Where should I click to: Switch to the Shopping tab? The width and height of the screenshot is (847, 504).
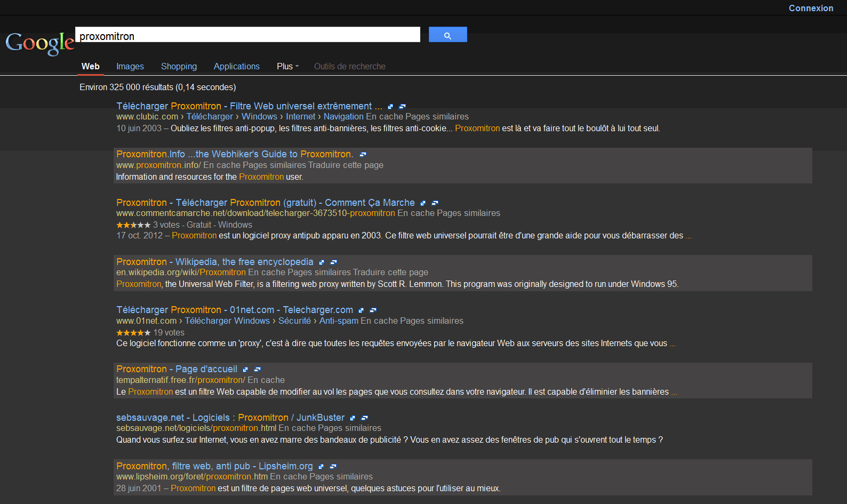(179, 66)
